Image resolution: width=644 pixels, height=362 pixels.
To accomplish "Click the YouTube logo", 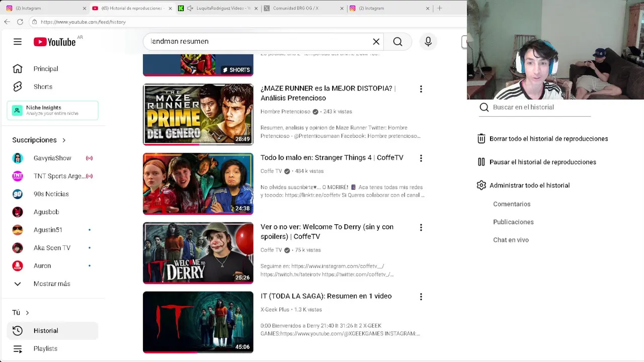I will coord(54,42).
